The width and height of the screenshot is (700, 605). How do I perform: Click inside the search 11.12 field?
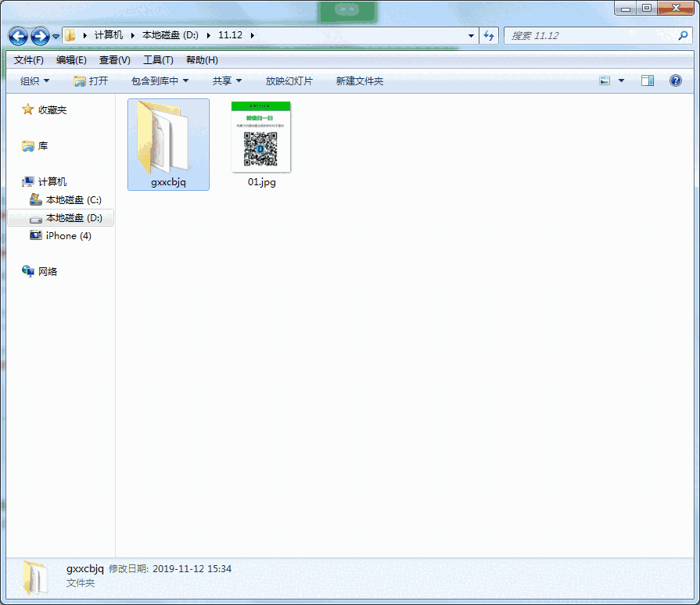594,35
